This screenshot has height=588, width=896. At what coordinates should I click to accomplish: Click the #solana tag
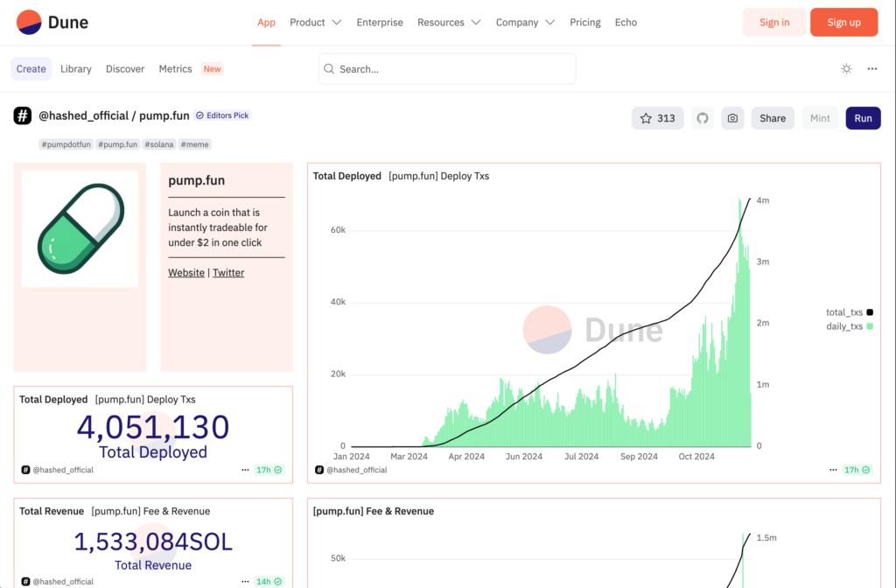[159, 144]
